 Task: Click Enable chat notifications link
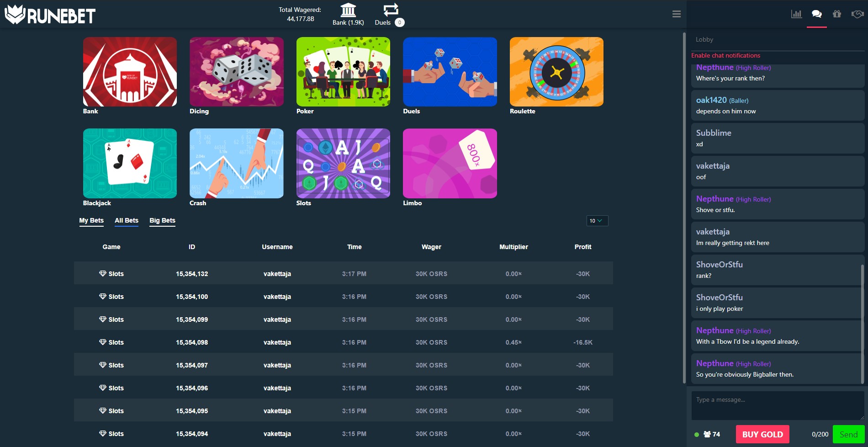725,55
